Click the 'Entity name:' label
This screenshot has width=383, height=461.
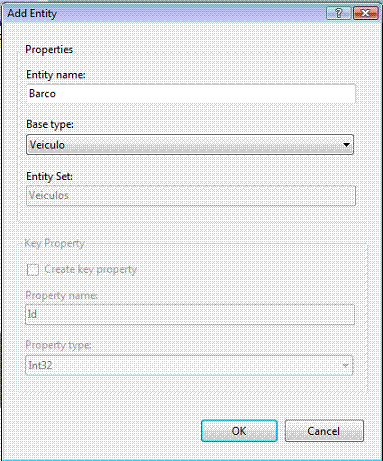point(56,74)
